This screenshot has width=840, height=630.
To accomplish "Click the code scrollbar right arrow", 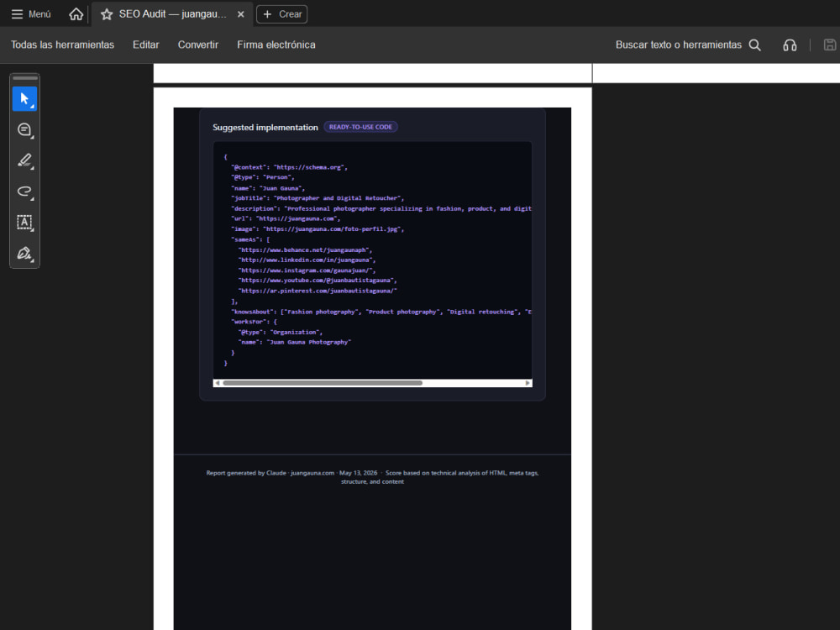I will [x=528, y=383].
